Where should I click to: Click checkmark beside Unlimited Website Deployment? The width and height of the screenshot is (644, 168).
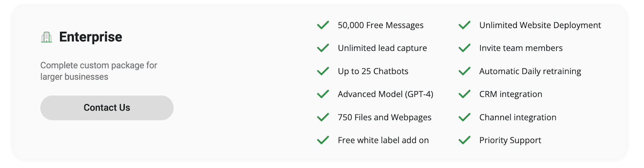click(x=464, y=25)
